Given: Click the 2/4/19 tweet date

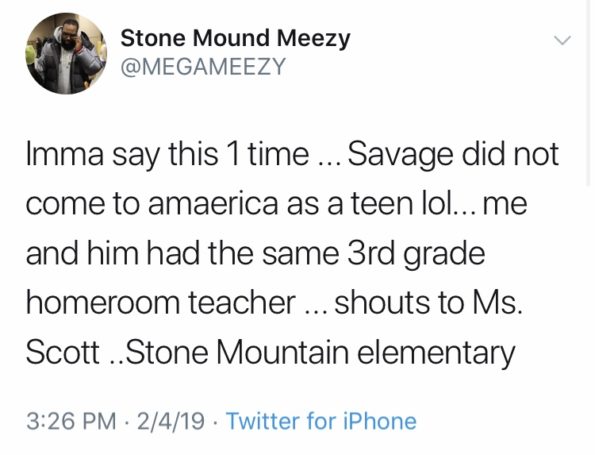Looking at the screenshot, I should pos(171,421).
